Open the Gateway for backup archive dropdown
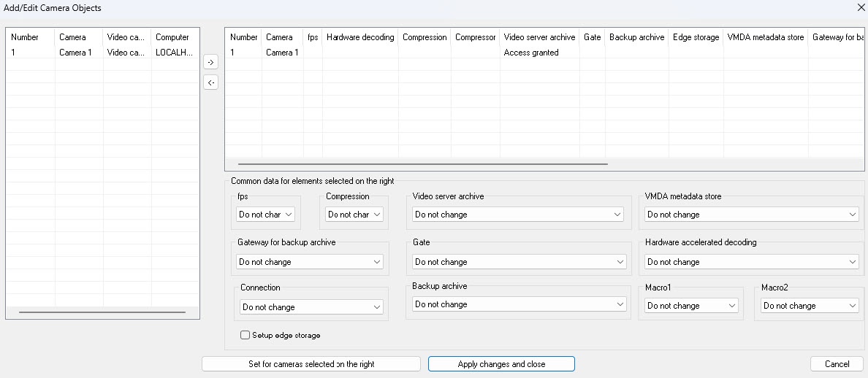The image size is (868, 378). click(x=310, y=262)
